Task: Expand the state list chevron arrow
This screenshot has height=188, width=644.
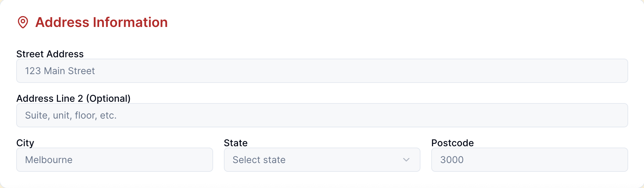Action: point(406,160)
